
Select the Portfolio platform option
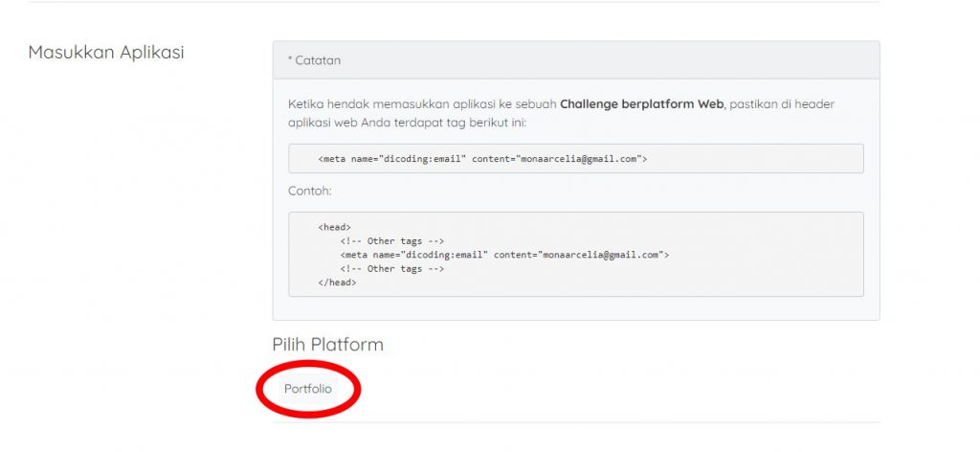tap(307, 389)
